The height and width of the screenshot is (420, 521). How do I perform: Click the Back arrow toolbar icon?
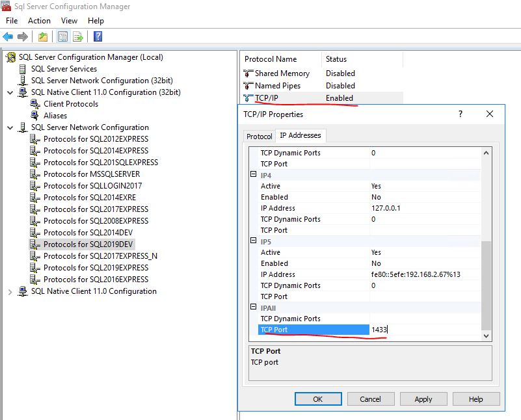point(8,36)
